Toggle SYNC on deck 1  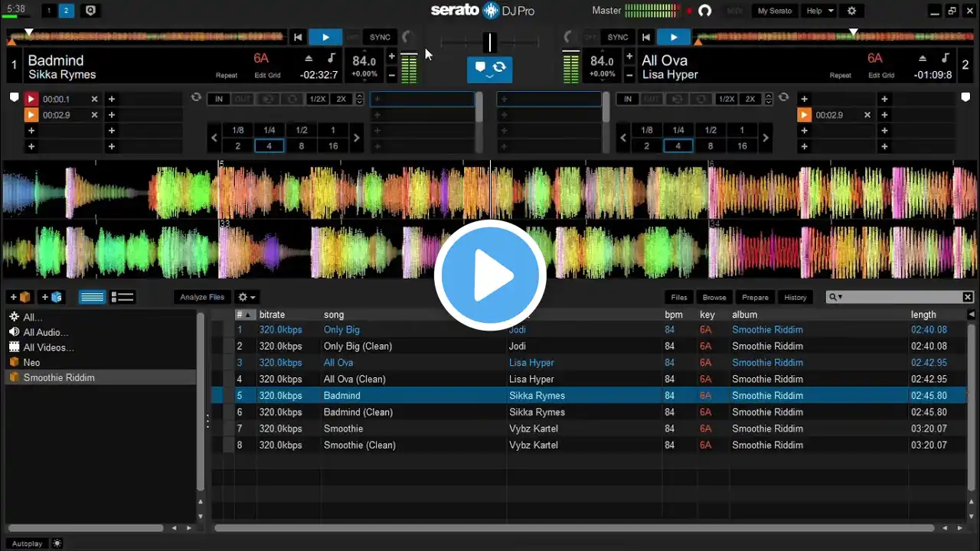[x=380, y=37]
